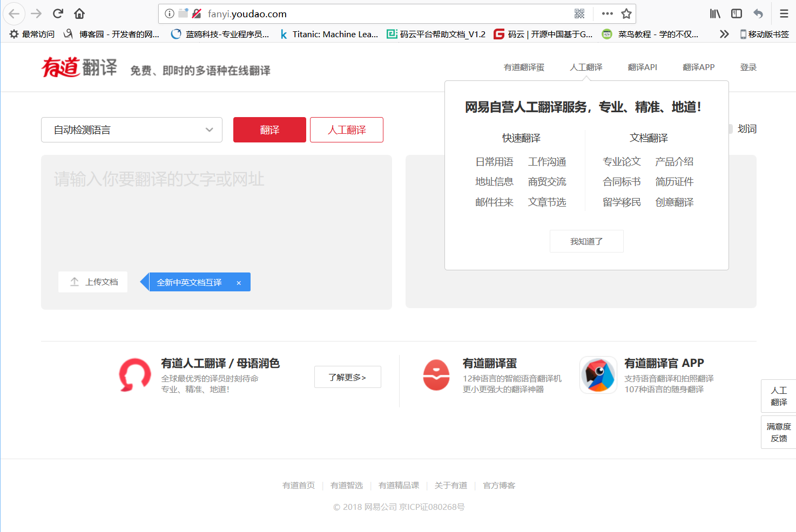Click the browser forward arrow
The height and width of the screenshot is (532, 796).
[x=36, y=13]
